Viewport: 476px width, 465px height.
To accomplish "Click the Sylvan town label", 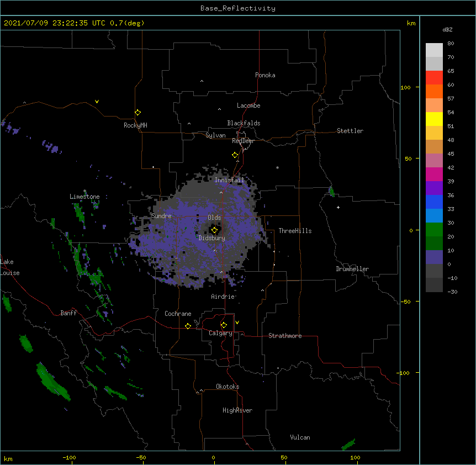I will pos(215,135).
